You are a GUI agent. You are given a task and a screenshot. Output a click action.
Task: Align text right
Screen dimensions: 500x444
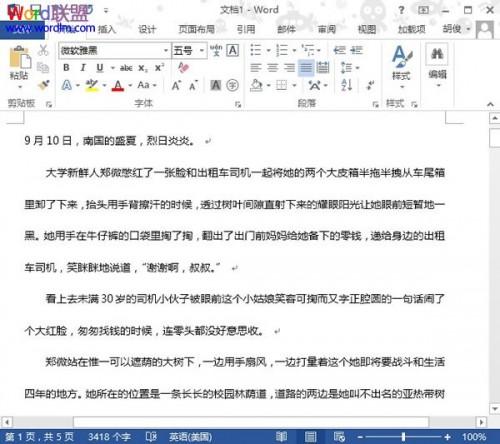[x=289, y=68]
